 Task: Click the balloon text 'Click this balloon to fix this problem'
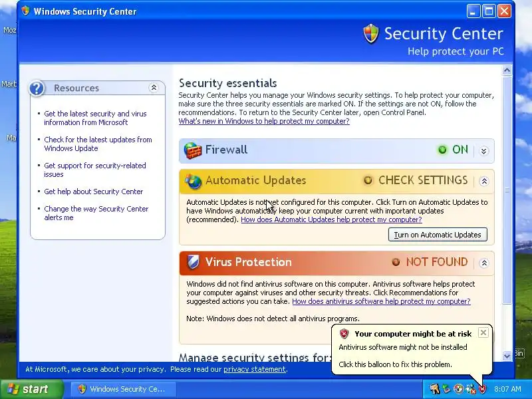click(x=395, y=364)
